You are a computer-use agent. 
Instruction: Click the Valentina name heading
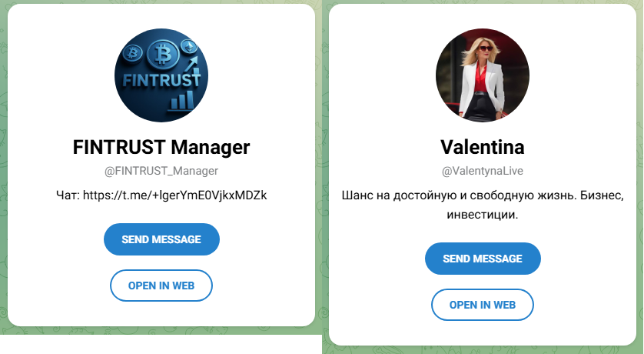point(482,147)
